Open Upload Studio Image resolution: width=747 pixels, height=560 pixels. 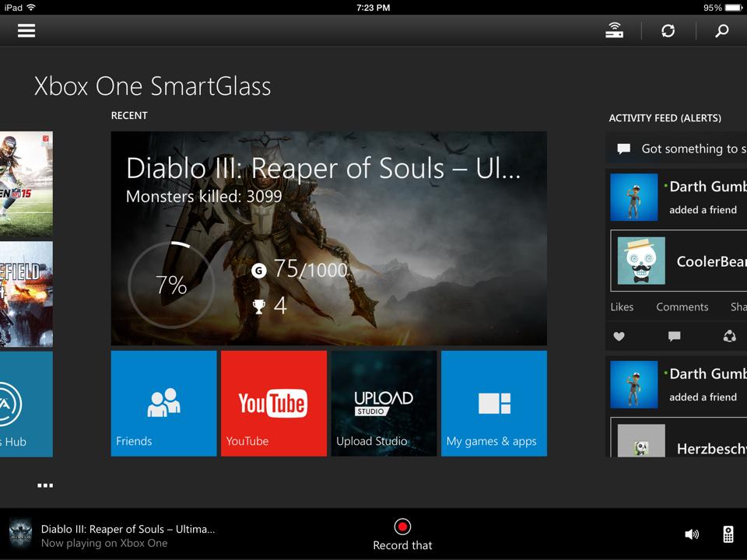tap(384, 403)
